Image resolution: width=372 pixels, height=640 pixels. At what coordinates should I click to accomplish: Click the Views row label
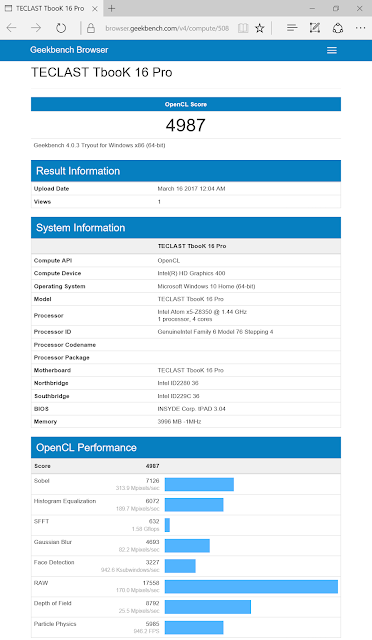[42, 202]
